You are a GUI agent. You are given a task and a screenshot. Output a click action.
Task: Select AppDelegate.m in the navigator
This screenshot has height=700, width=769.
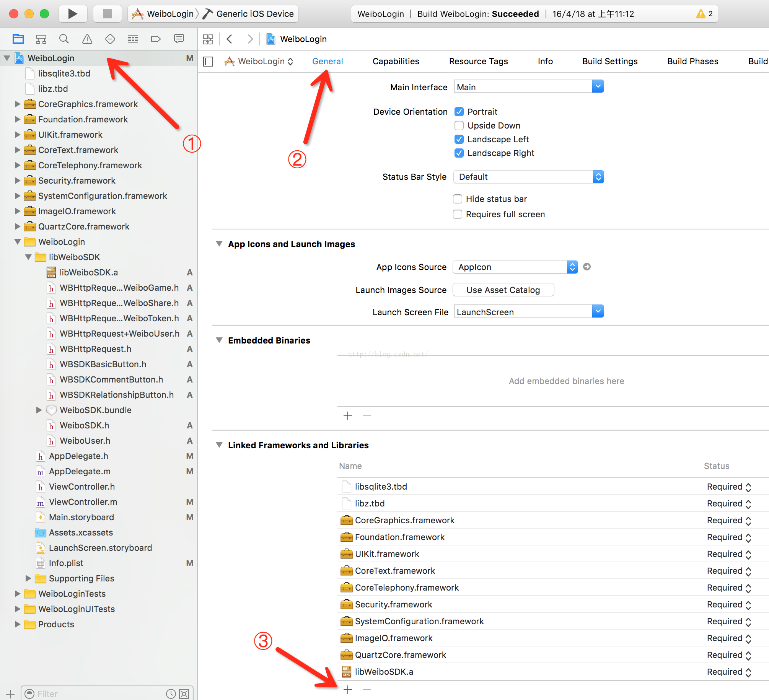80,471
